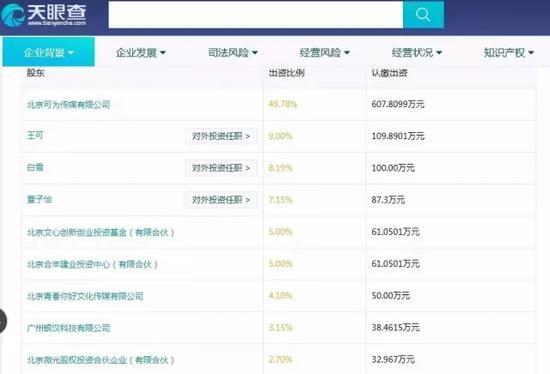Click the magnifier search button
This screenshot has height=374, width=550.
click(423, 15)
